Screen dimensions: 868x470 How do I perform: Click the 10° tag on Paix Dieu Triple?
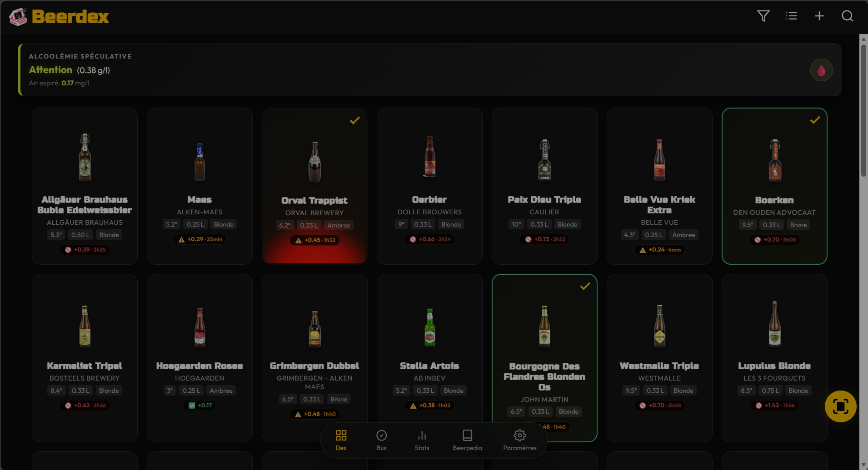[x=516, y=224]
